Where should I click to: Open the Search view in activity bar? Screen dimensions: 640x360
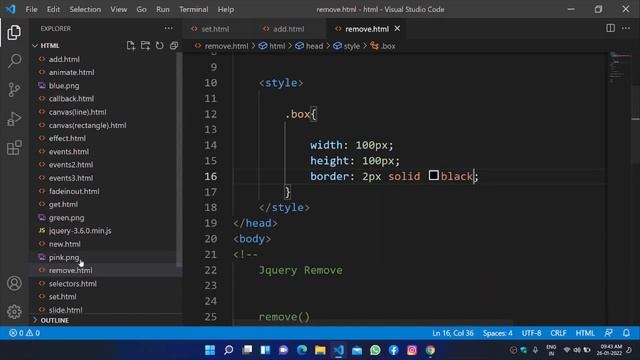coord(14,61)
